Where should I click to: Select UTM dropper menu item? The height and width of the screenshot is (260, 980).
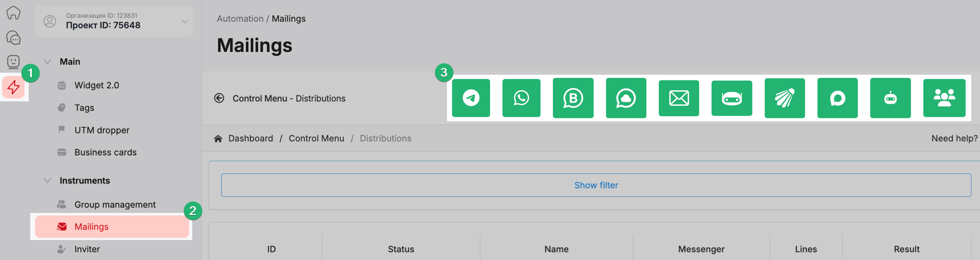click(x=101, y=130)
